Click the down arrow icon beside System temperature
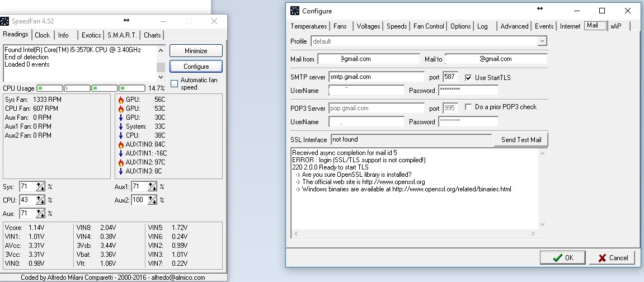This screenshot has width=644, height=282. [x=121, y=126]
